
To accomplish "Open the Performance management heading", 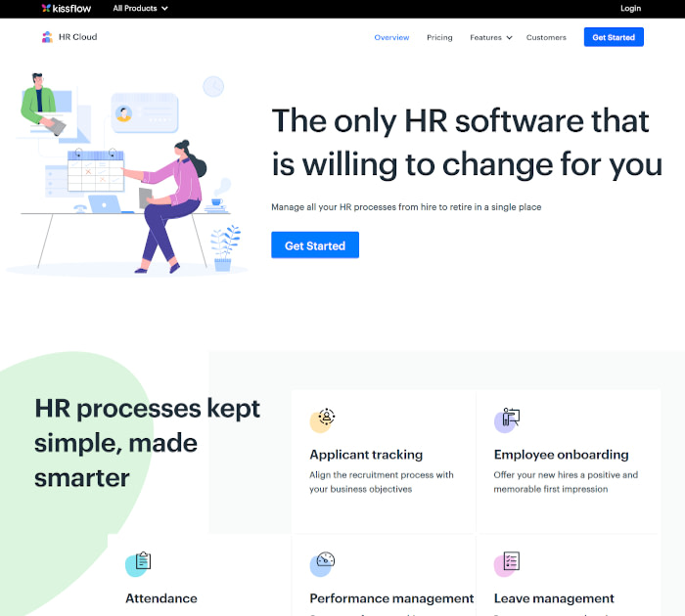I will pos(391,598).
